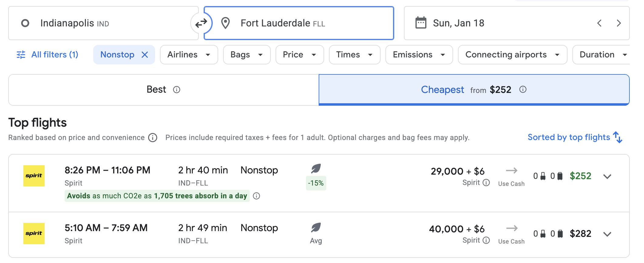Edit the Indianapolis origin field
Viewport: 644px width, 263px height.
(103, 23)
